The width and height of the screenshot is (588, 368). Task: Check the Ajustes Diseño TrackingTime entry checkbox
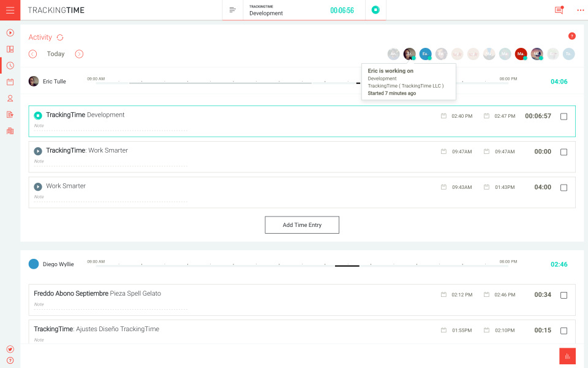point(563,331)
